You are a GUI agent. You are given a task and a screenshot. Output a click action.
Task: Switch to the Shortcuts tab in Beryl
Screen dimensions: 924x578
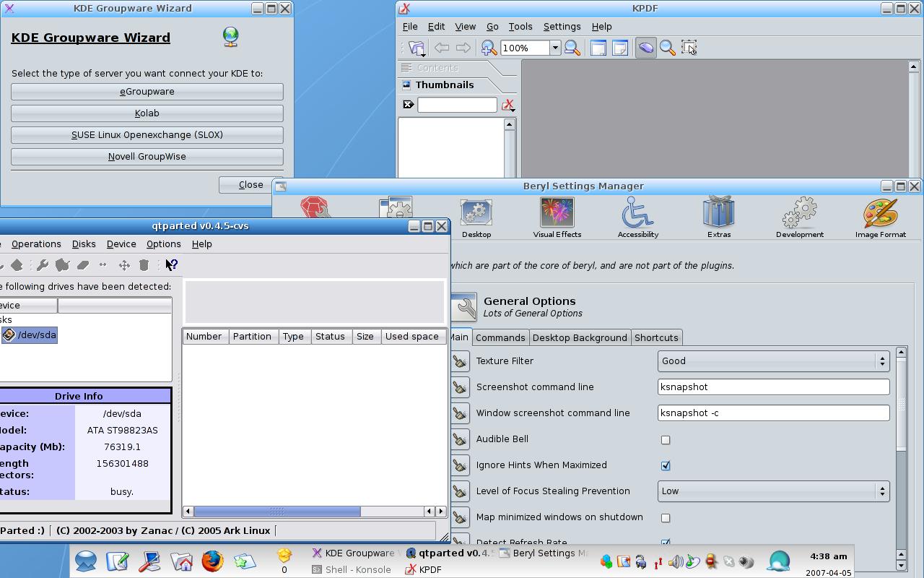coord(656,338)
